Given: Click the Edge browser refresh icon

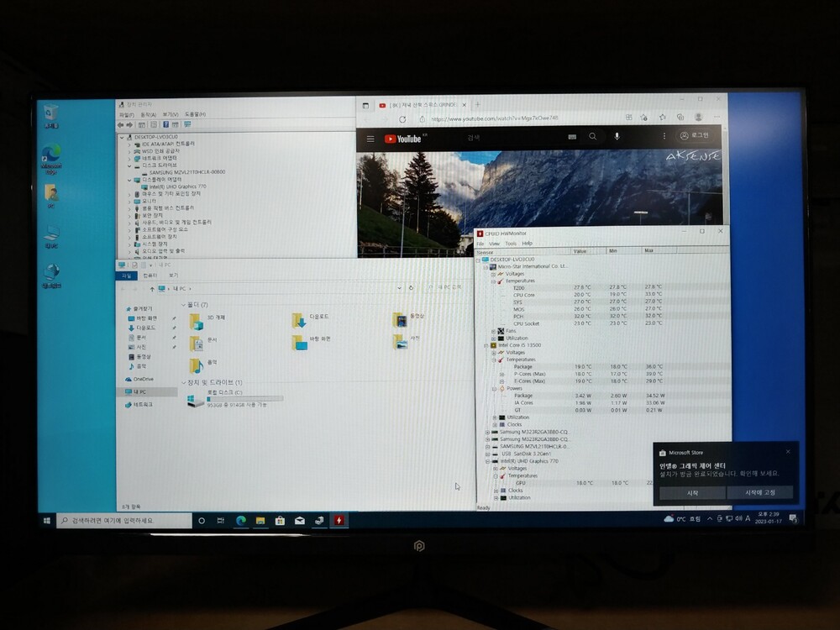Looking at the screenshot, I should 402,120.
